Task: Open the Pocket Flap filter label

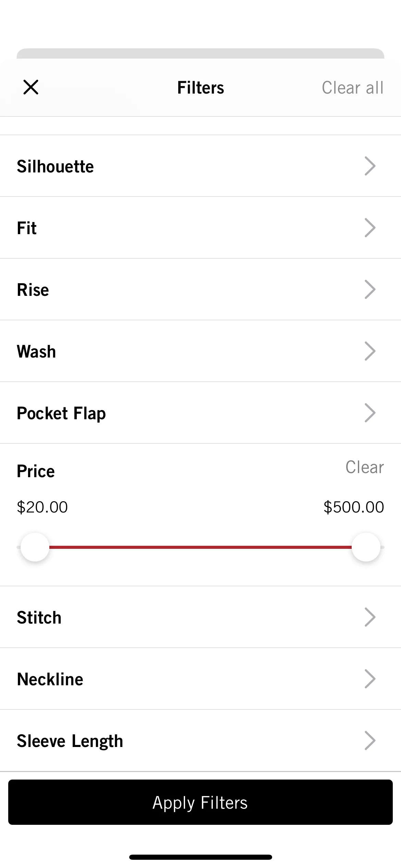Action: (x=61, y=413)
